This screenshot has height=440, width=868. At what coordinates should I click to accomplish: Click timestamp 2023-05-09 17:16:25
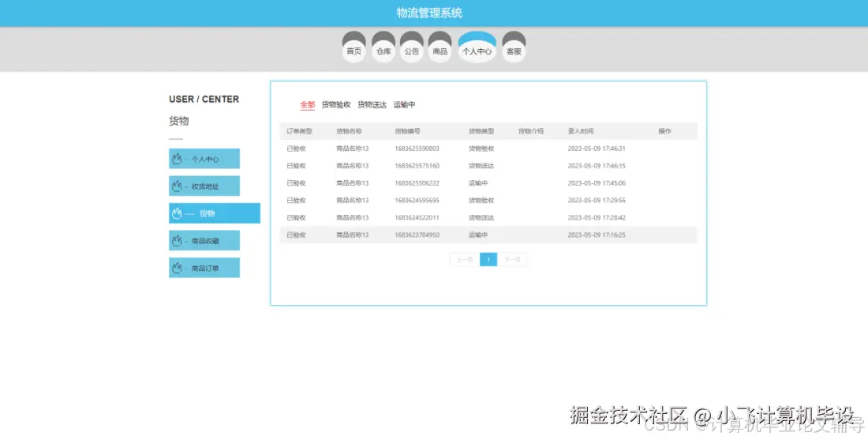tap(597, 235)
